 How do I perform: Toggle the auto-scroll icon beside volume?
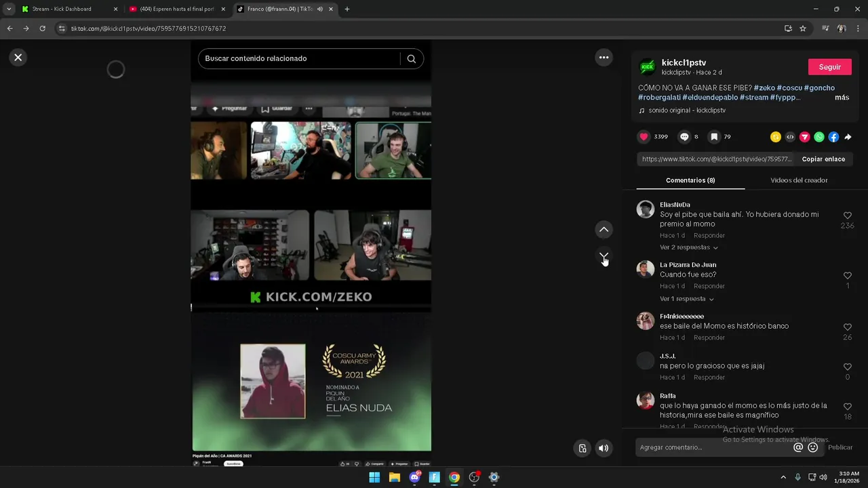pos(582,448)
